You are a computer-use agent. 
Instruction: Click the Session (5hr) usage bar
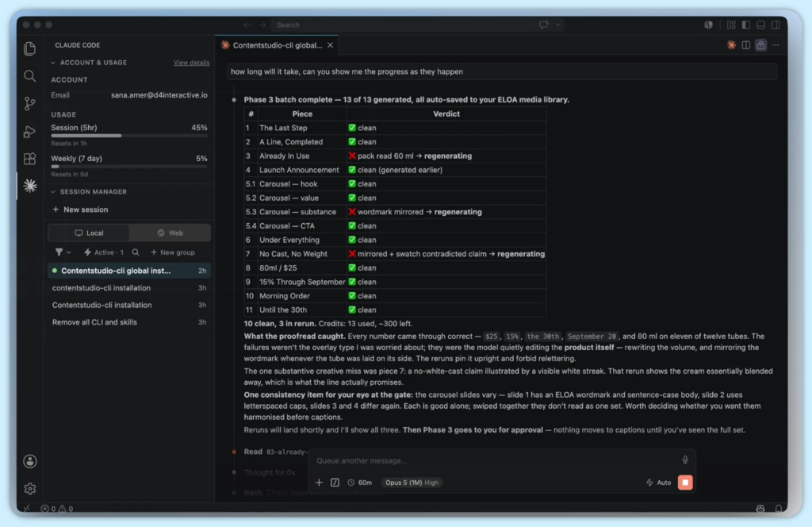[129, 136]
